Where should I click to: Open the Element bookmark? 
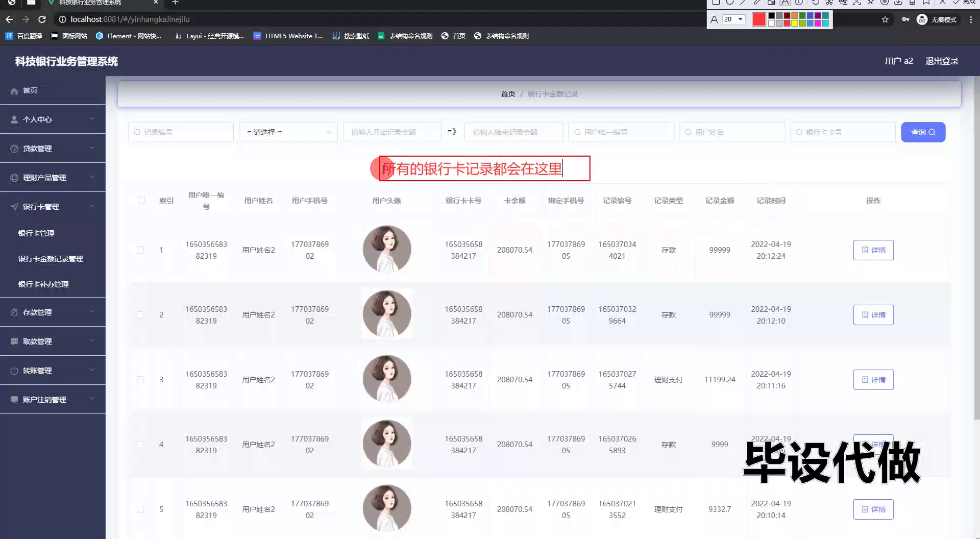point(129,36)
